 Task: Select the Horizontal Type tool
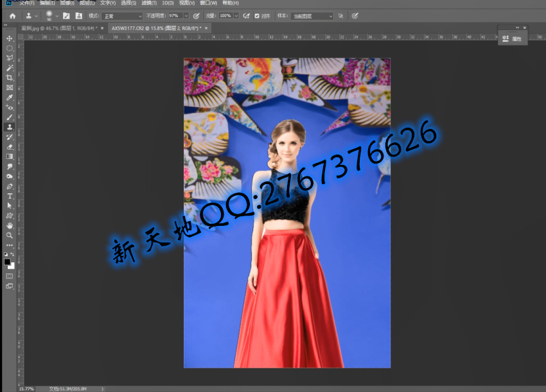(10, 196)
